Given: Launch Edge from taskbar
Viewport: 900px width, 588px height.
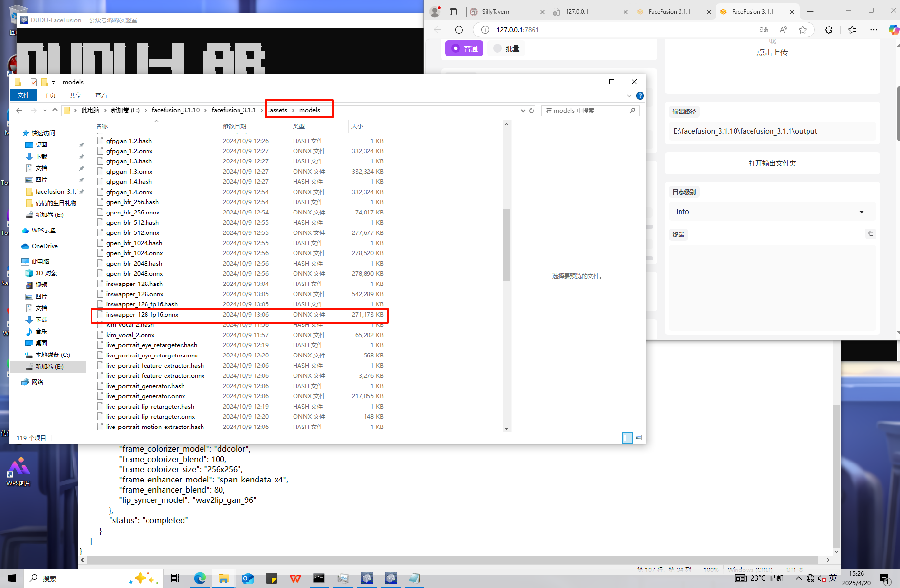Looking at the screenshot, I should pyautogui.click(x=200, y=578).
